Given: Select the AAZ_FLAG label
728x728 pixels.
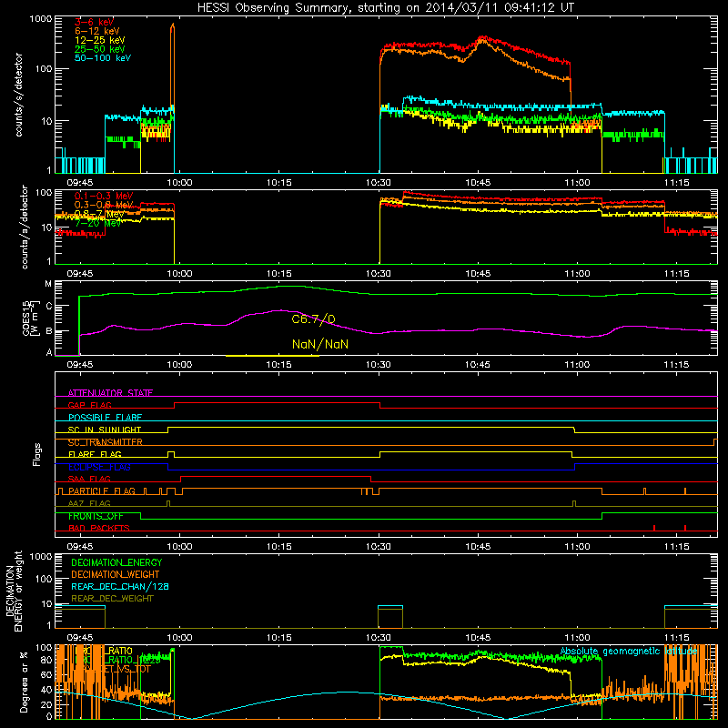Looking at the screenshot, I should pos(89,503).
